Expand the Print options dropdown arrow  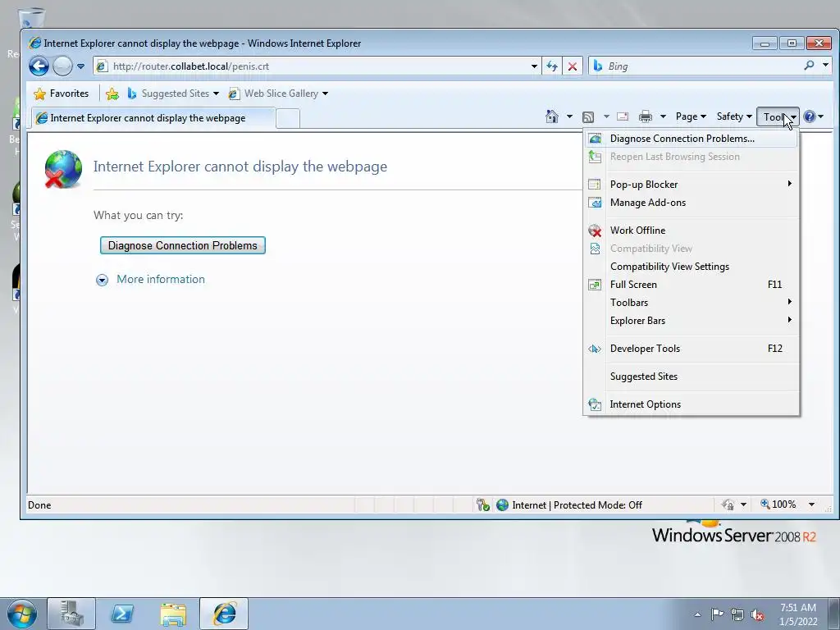[663, 116]
